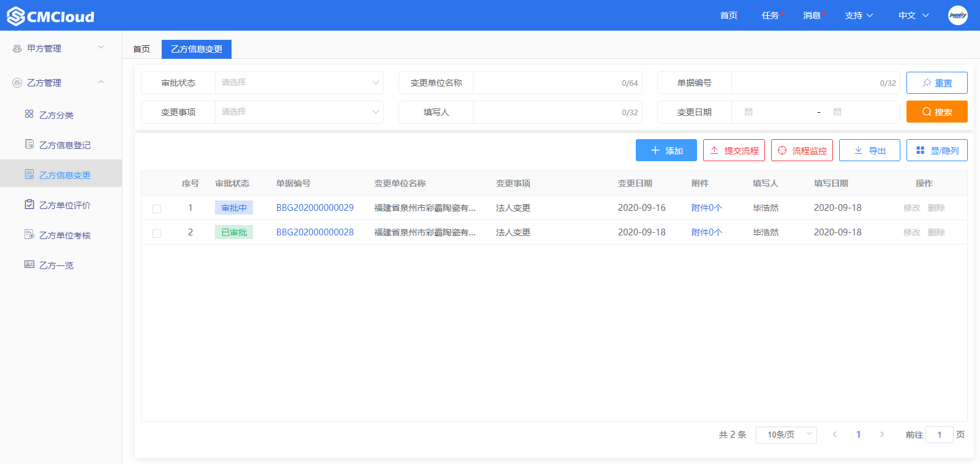Click the reset spinner icon
Screen dimensions: 980x464
coord(927,83)
